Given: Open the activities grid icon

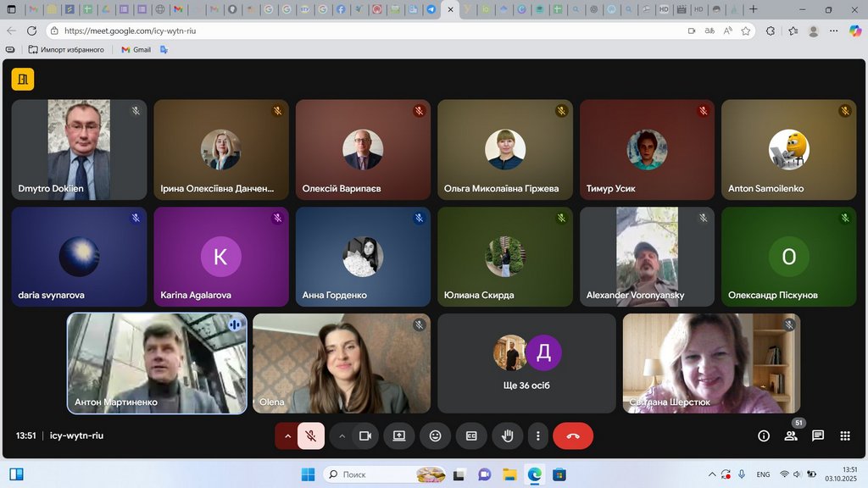Looking at the screenshot, I should (x=845, y=435).
